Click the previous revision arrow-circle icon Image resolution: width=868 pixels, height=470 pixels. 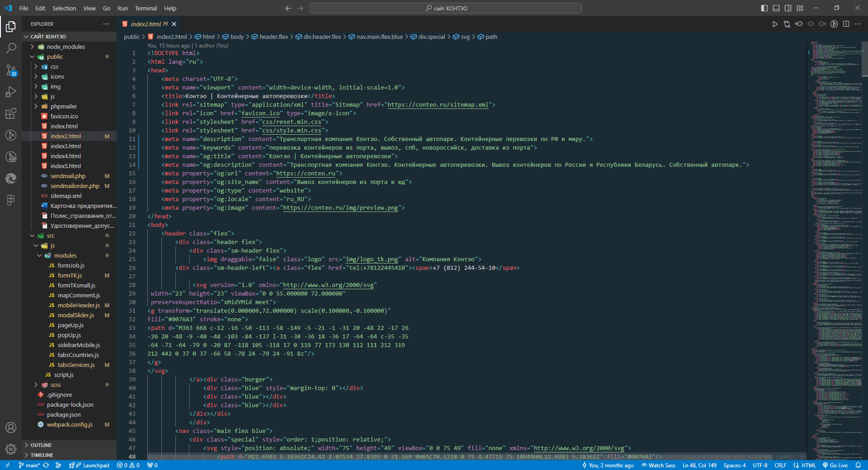tap(799, 24)
